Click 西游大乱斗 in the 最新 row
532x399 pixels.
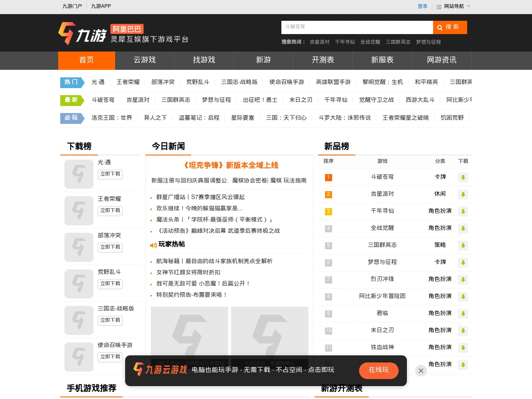[420, 100]
